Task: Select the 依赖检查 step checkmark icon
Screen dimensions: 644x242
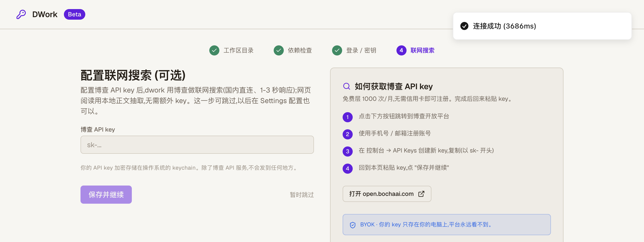Action: pos(279,50)
